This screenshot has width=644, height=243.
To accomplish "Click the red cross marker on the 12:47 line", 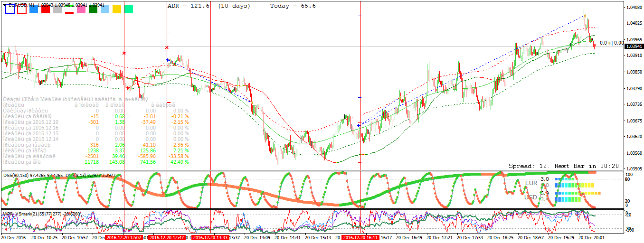I will [167, 47].
